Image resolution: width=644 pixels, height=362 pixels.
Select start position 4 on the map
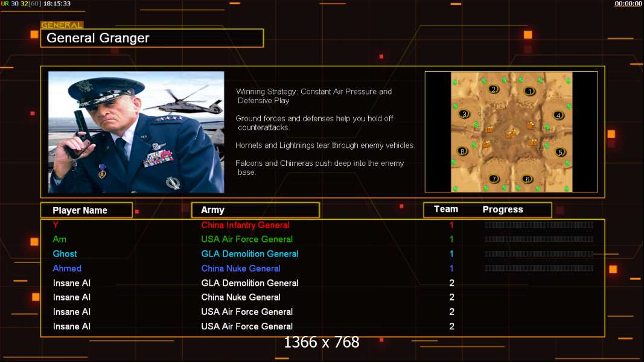(558, 115)
